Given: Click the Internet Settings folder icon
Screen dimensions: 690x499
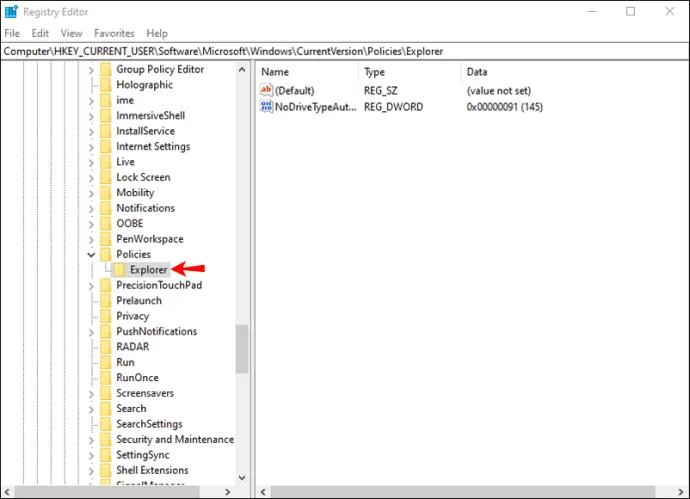Looking at the screenshot, I should click(106, 146).
